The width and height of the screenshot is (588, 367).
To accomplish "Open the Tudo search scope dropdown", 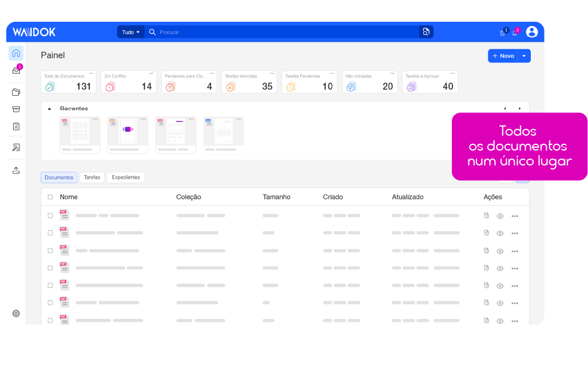I will pos(130,32).
